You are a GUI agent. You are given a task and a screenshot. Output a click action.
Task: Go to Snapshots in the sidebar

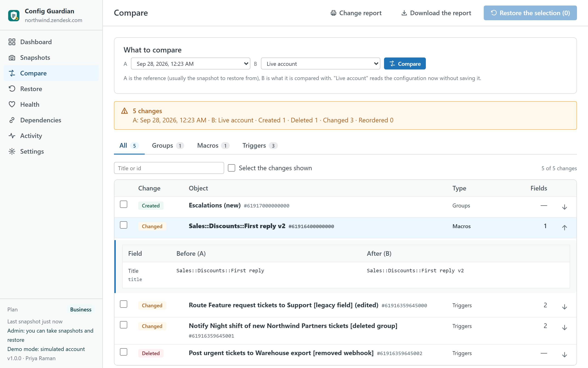(51, 58)
